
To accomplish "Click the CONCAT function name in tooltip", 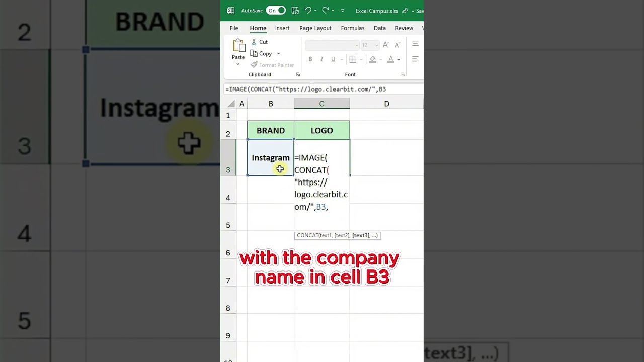I will tap(307, 235).
